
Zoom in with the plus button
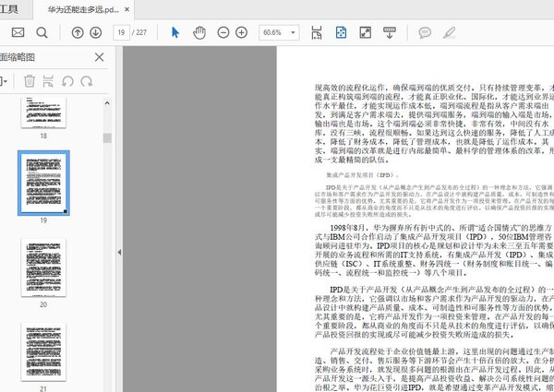coord(244,32)
